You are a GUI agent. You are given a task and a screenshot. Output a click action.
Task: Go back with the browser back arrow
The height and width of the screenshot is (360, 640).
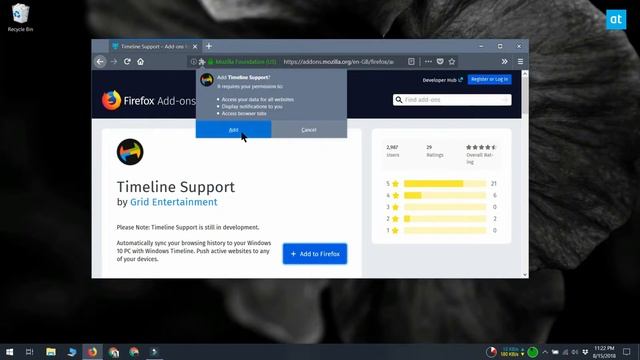tap(100, 62)
